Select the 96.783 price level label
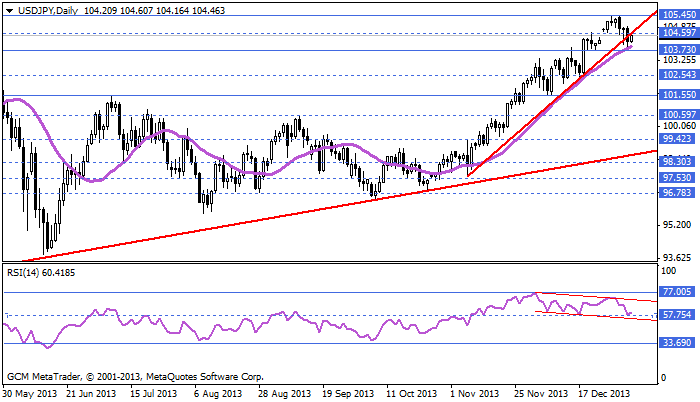This screenshot has width=700, height=402. [x=677, y=193]
